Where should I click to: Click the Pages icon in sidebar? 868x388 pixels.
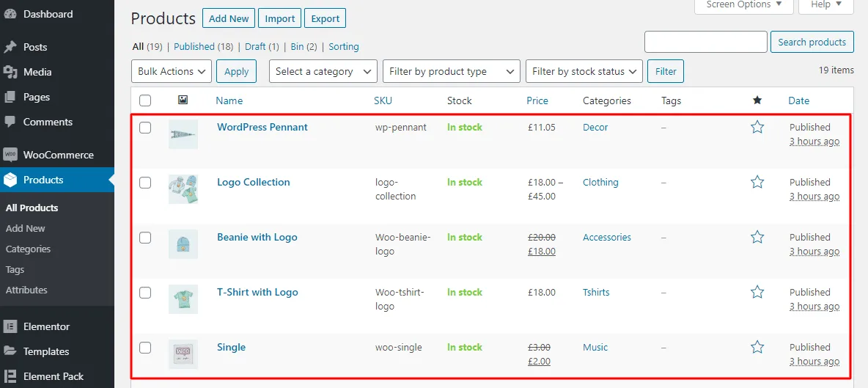[x=10, y=97]
